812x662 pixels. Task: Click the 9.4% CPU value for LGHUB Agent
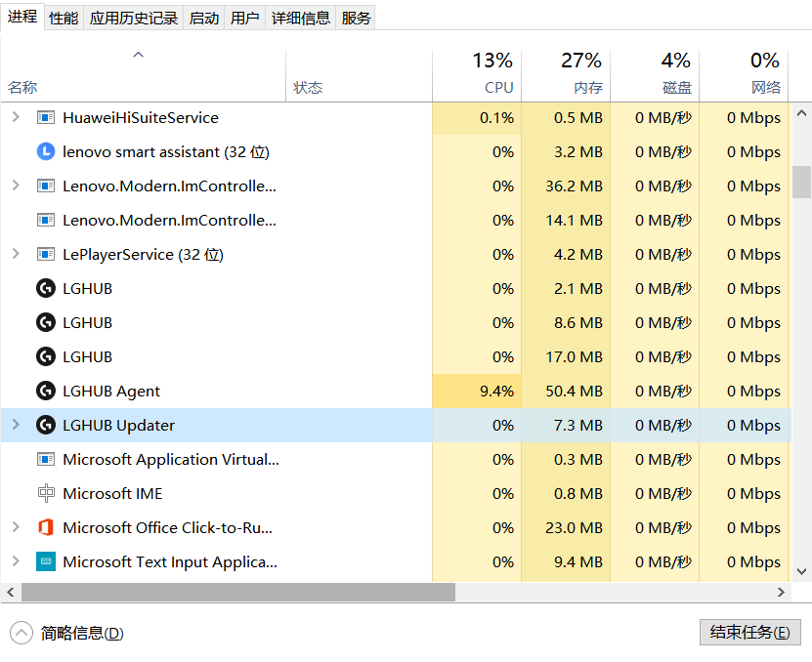click(496, 392)
